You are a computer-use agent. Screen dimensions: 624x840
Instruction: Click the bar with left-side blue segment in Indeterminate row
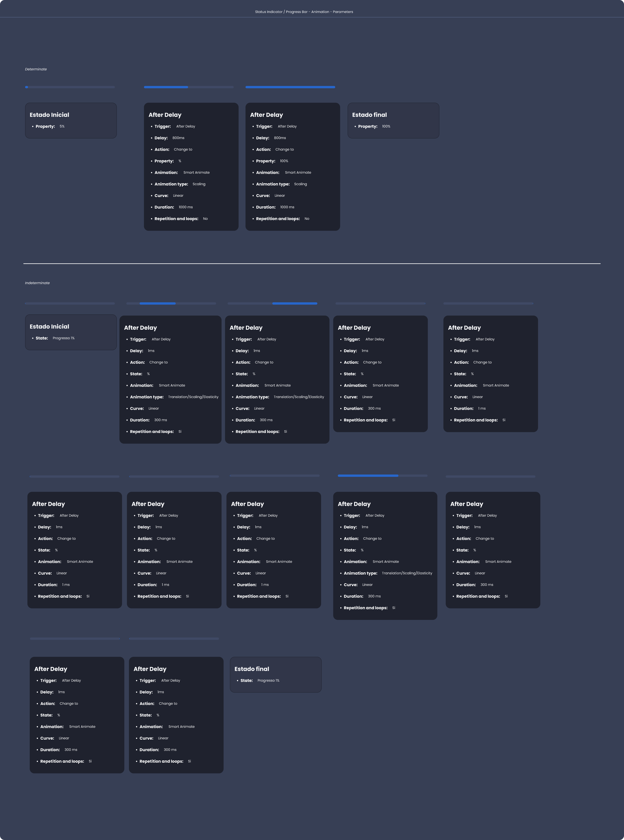(x=368, y=476)
